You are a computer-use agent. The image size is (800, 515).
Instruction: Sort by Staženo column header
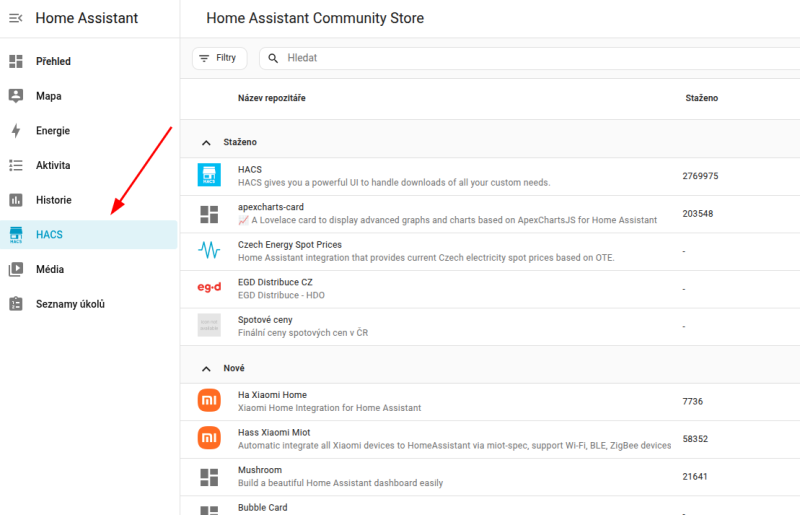tap(701, 98)
